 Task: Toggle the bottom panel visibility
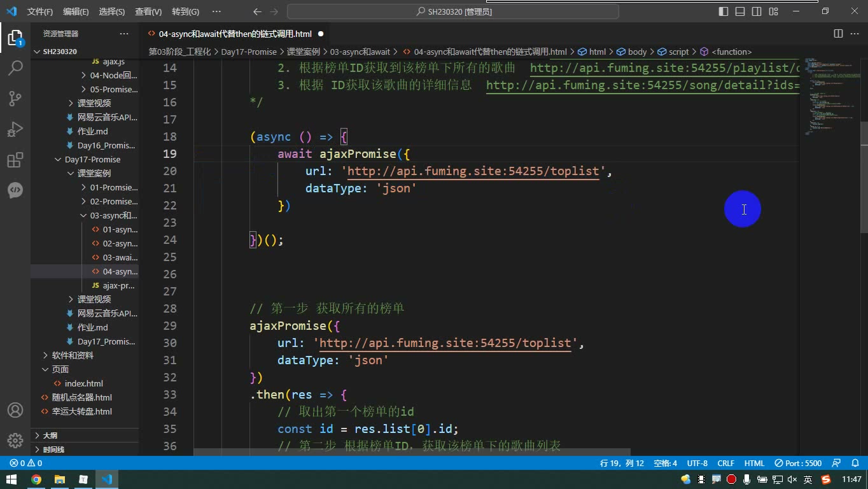click(740, 11)
